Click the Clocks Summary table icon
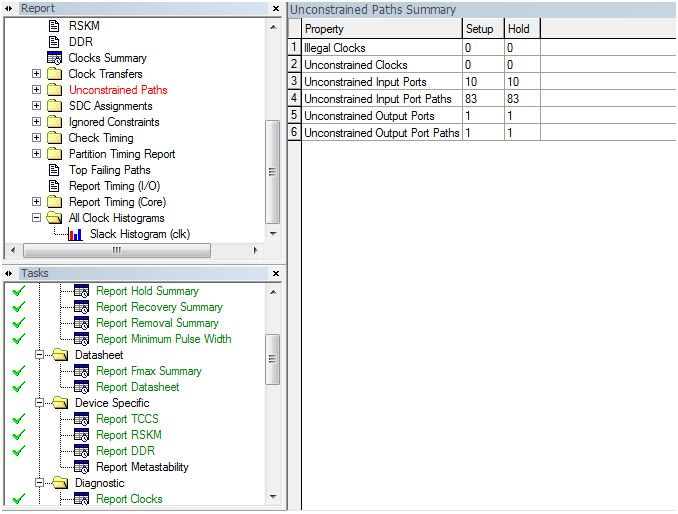678x514 pixels. coord(54,58)
